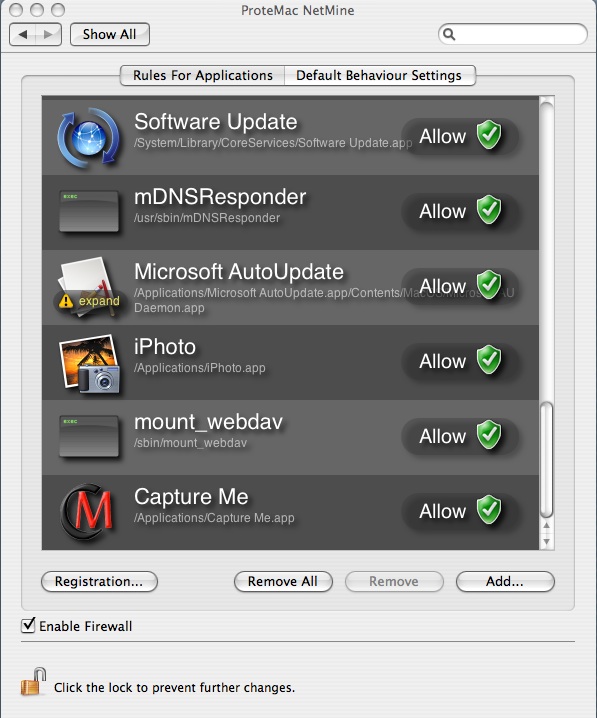
Task: Click the Capture Me red M icon
Action: click(88, 511)
